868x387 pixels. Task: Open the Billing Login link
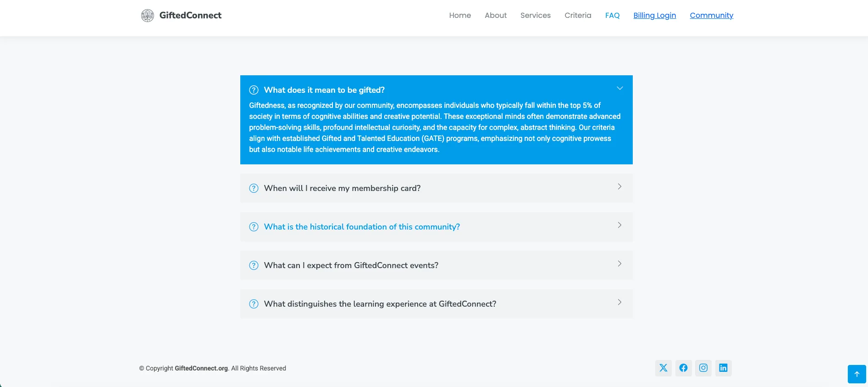(654, 15)
